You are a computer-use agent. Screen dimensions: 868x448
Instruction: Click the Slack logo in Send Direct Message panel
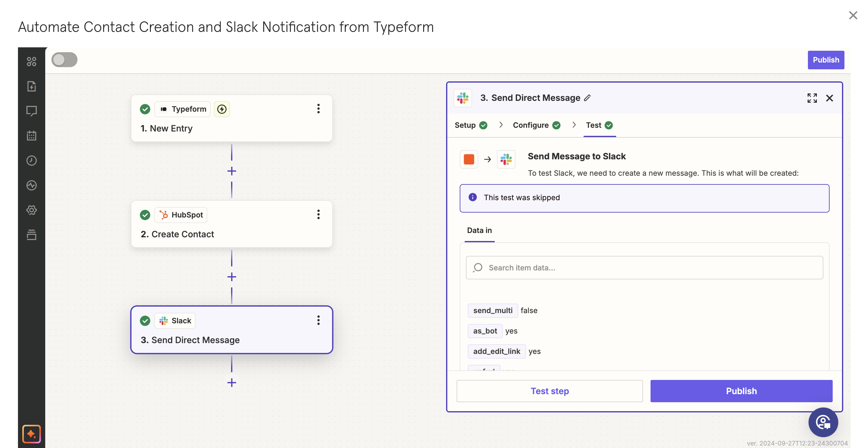464,97
